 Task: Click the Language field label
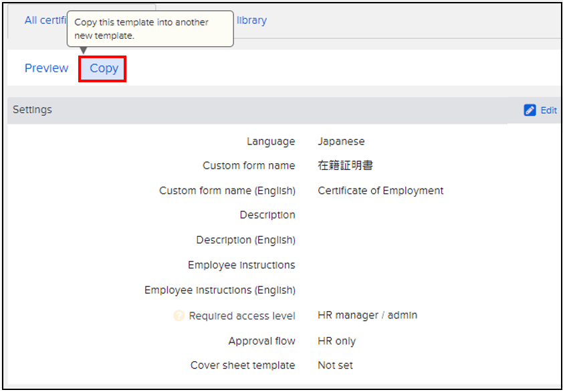pos(270,141)
